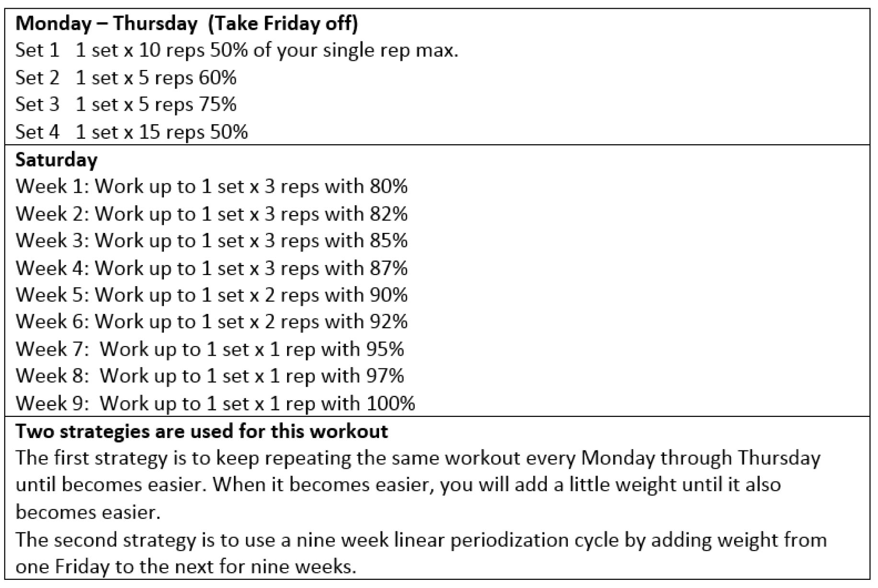Select the 'Set 1' 10 reps 50% line
This screenshot has height=588, width=878.
tap(237, 50)
